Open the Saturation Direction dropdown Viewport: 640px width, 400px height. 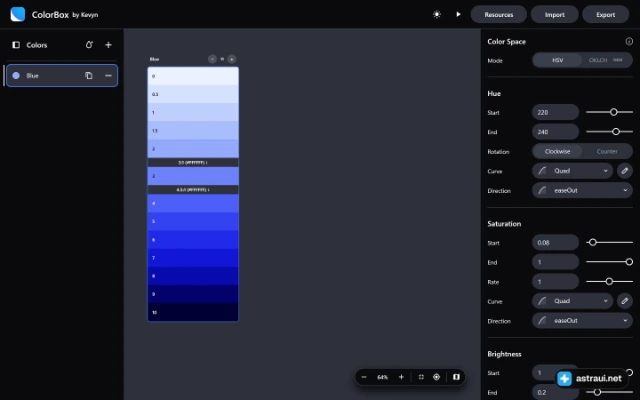coord(582,321)
